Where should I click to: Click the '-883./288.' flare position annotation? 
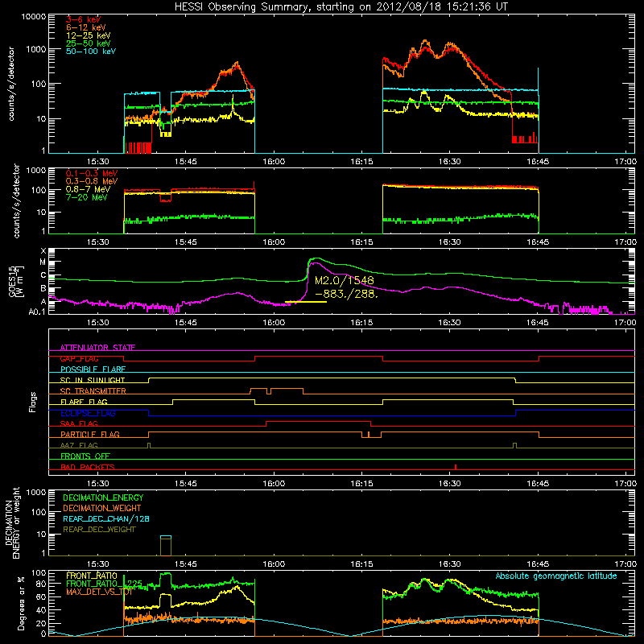346,294
